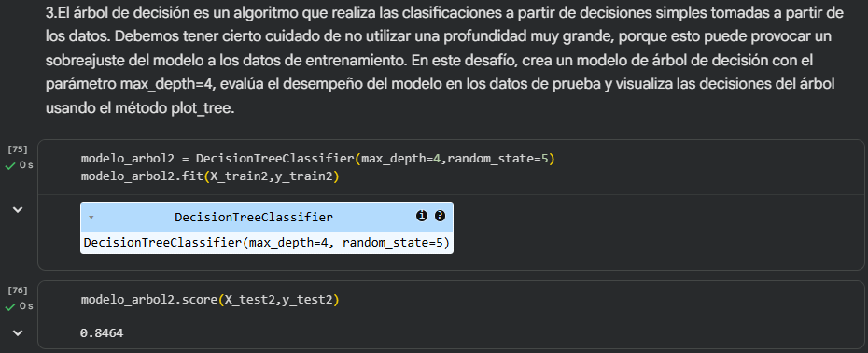Screen dimensions: 868x353
Task: Click the 0.8464 score output
Action: (x=102, y=333)
